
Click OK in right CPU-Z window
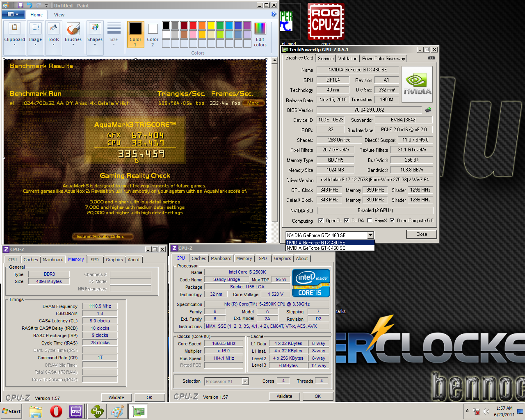tap(318, 396)
